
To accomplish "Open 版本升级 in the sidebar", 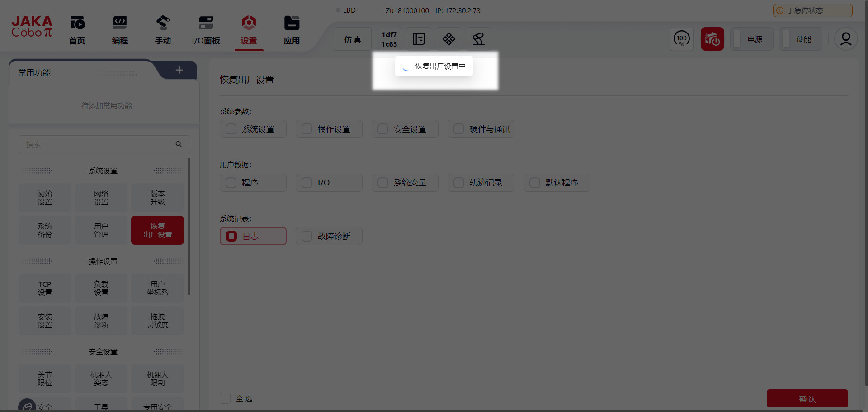I will [x=157, y=198].
